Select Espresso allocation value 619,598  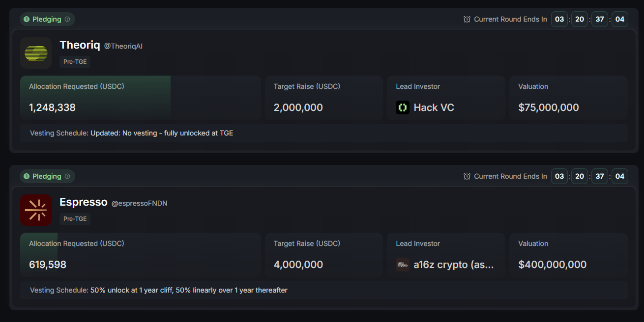click(x=48, y=265)
